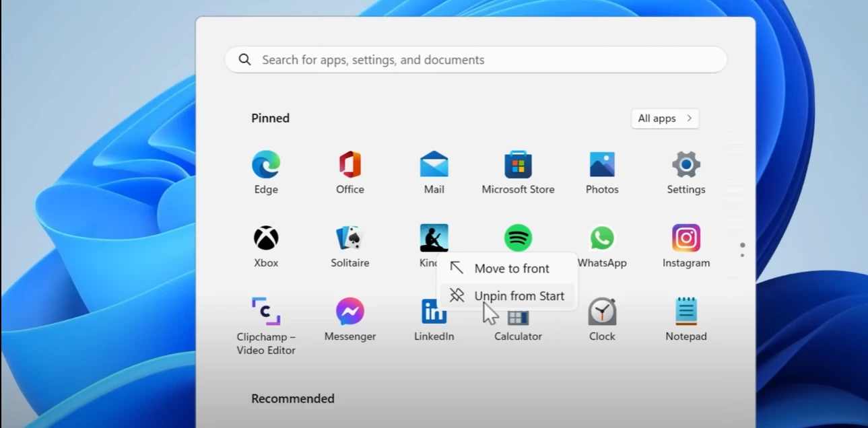
Task: Launch the Notepad app
Action: pos(686,312)
